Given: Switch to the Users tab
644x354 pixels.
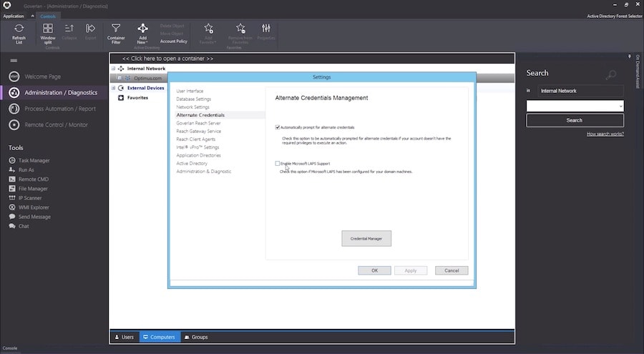Looking at the screenshot, I should pos(125,337).
